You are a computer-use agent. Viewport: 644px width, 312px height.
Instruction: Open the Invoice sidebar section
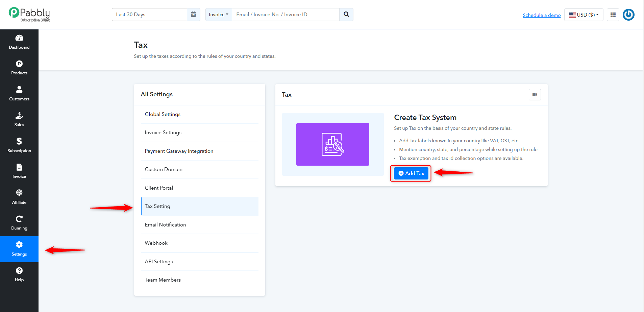[19, 171]
